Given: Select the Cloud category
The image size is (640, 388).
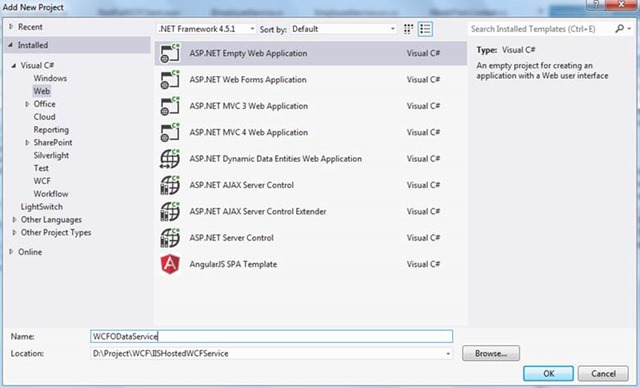Looking at the screenshot, I should click(x=44, y=117).
